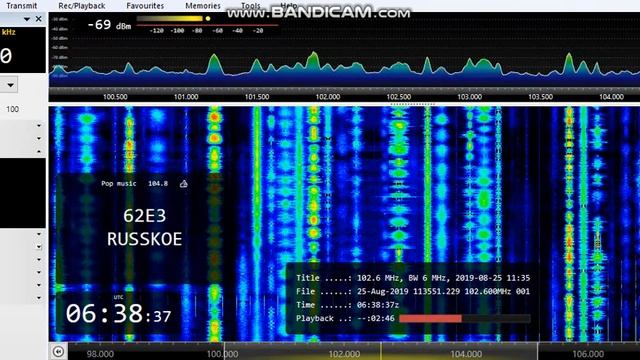Click the 101.500 spectrum scale label
The height and width of the screenshot is (360, 640).
coord(257,97)
